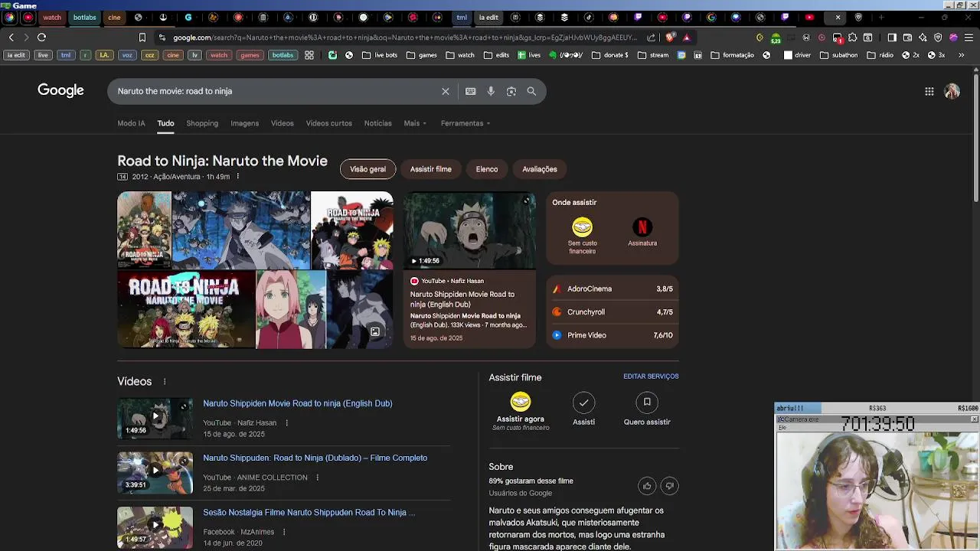The width and height of the screenshot is (980, 551).
Task: Bookmark this page using the bookmark icon
Action: pyautogui.click(x=142, y=37)
